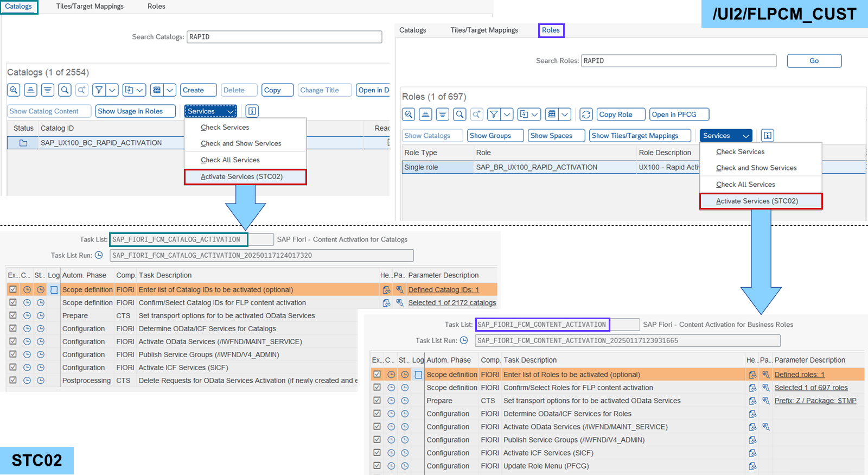Click the Sort Ascending icon in the Roles toolbar
Viewport: 868px width, 475px height.
click(x=426, y=115)
